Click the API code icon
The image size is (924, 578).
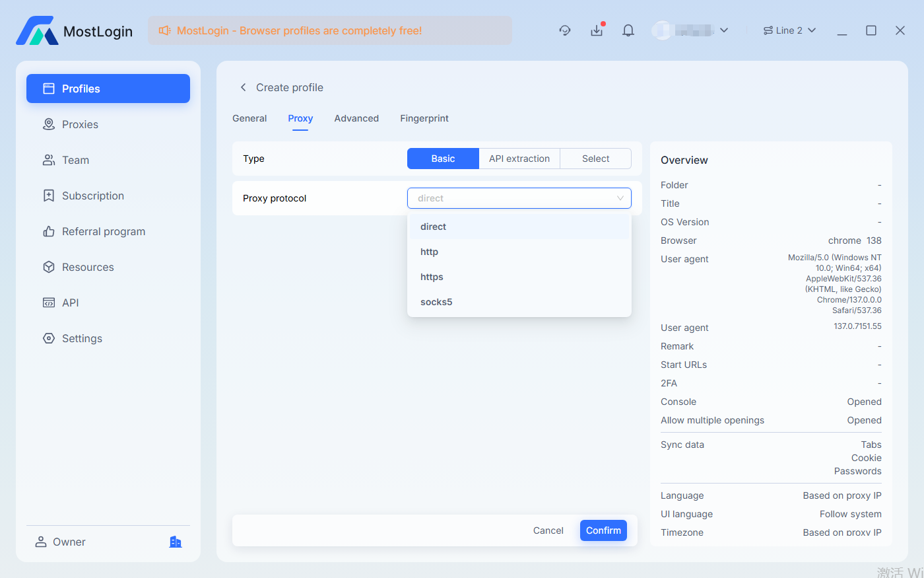[49, 303]
